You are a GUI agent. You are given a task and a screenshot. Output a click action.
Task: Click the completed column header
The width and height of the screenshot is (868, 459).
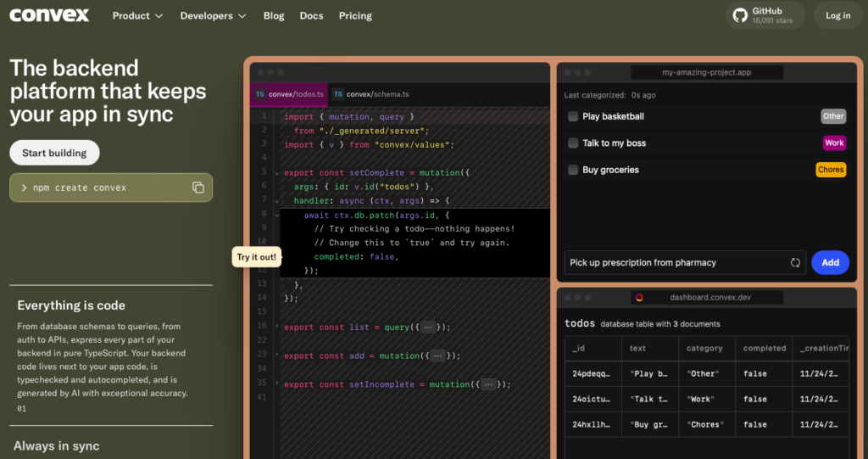click(x=765, y=348)
